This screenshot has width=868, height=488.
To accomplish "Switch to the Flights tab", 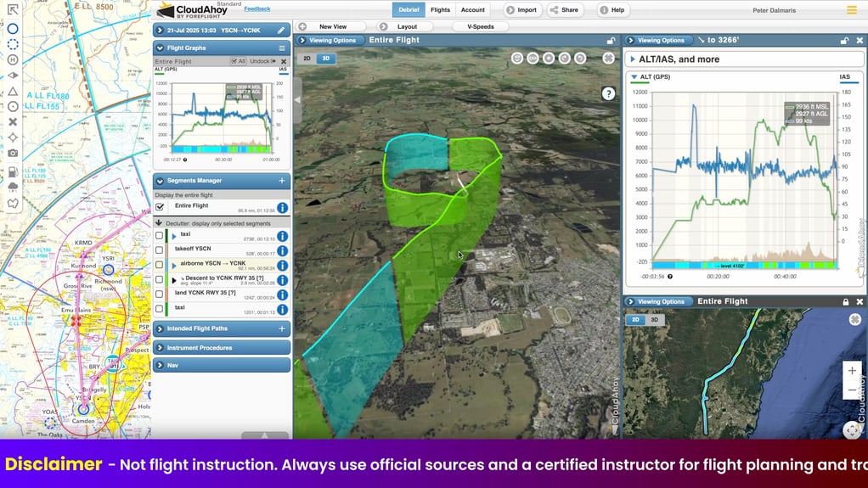I will point(440,10).
